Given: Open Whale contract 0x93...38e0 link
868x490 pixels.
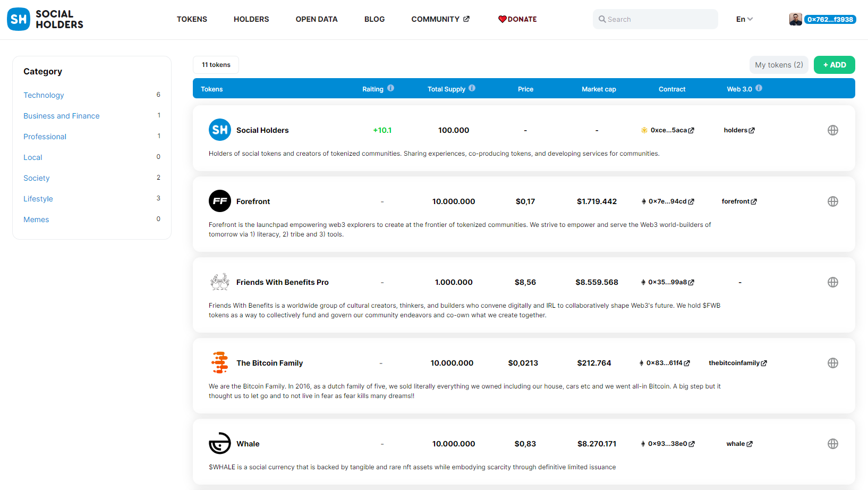Looking at the screenshot, I should pyautogui.click(x=668, y=444).
